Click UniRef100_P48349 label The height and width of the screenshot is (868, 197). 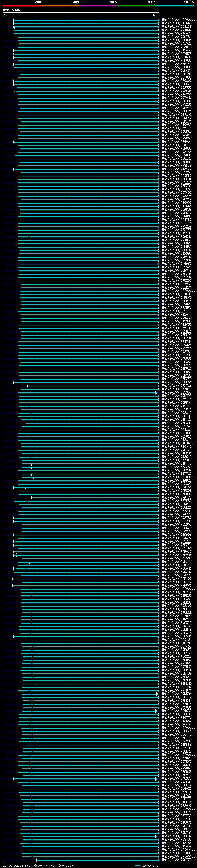click(177, 440)
